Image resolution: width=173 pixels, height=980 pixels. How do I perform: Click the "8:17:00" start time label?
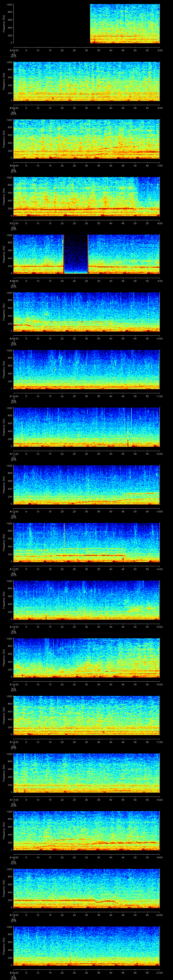point(14,800)
